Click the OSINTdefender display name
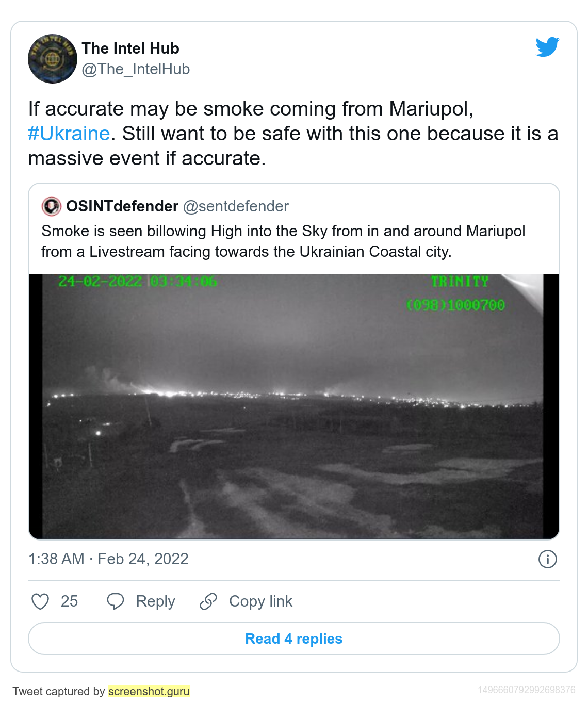 point(122,206)
